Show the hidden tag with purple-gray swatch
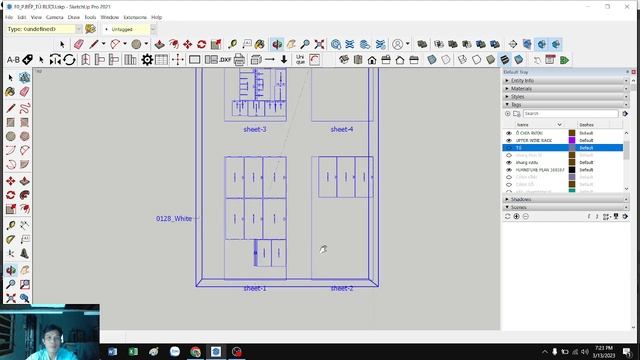640x360 pixels. pos(509,177)
